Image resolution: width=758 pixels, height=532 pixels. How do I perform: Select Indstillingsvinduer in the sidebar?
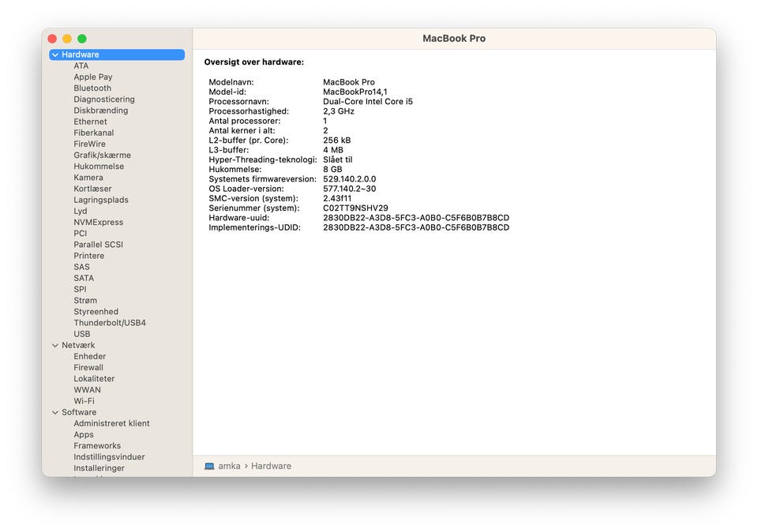pos(109,457)
